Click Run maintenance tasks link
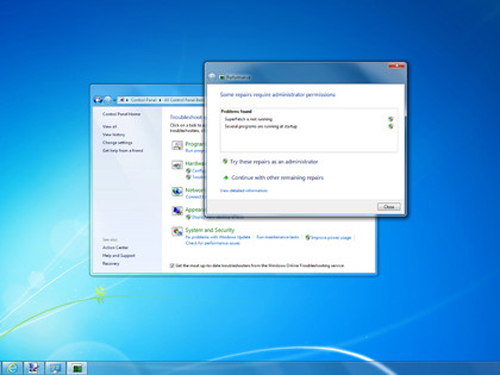500x375 pixels. point(278,237)
